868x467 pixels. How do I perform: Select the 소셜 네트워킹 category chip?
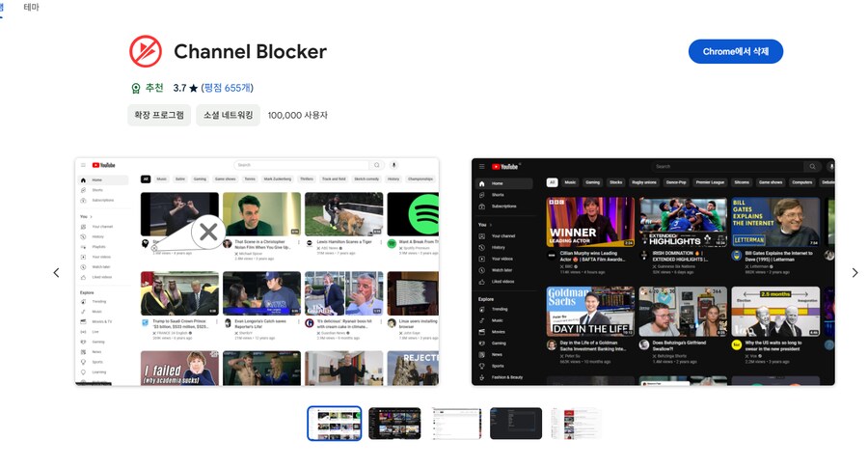coord(228,115)
